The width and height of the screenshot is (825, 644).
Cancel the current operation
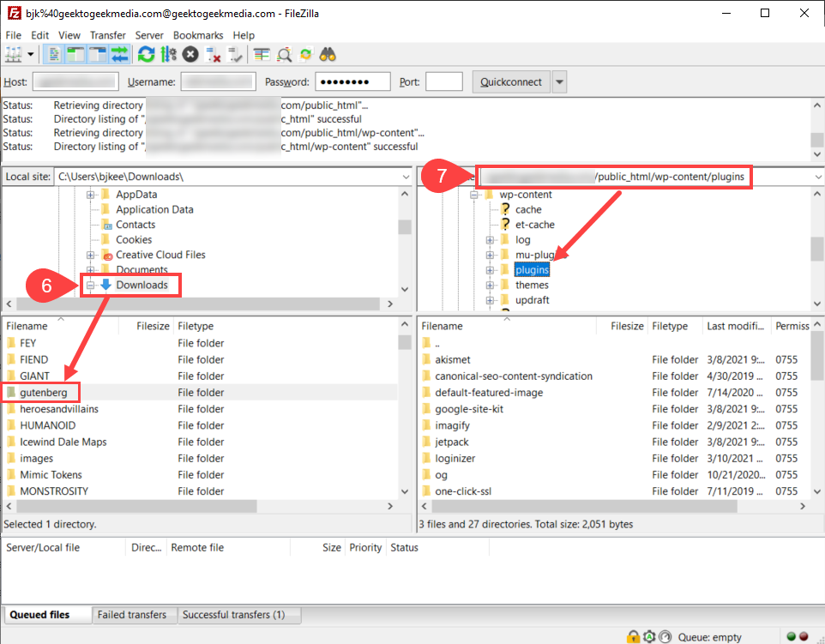[189, 53]
